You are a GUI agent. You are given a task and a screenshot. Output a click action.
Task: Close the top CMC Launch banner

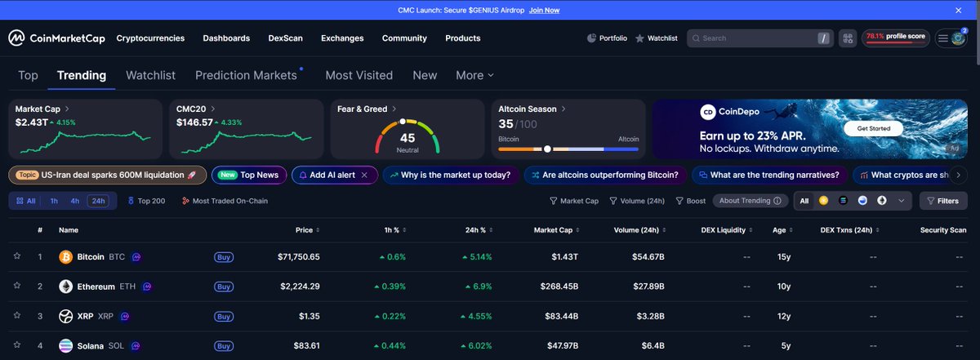tap(960, 10)
